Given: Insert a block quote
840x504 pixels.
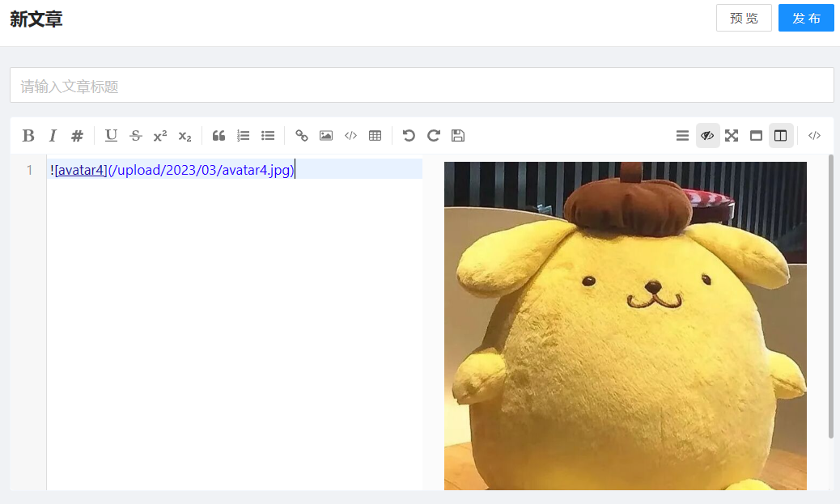Looking at the screenshot, I should pos(218,136).
